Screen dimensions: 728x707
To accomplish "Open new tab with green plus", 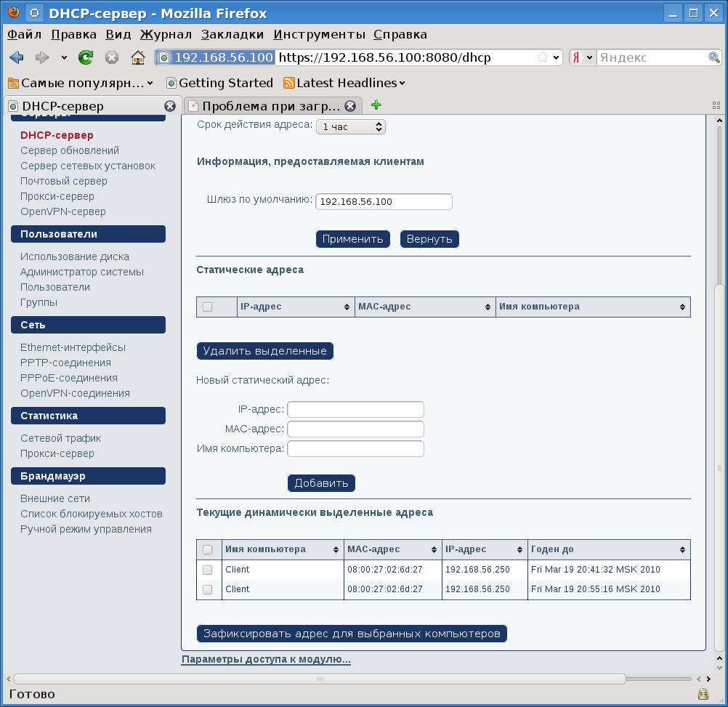I will tap(376, 105).
